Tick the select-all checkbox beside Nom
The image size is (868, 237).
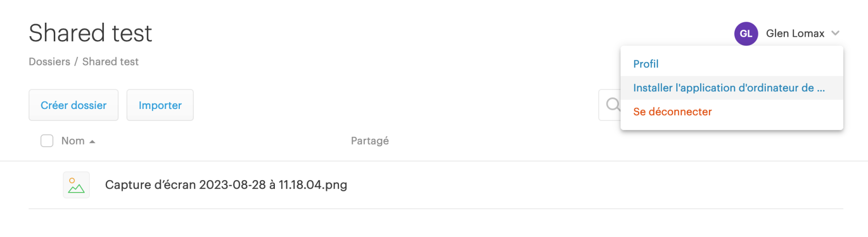pyautogui.click(x=47, y=141)
